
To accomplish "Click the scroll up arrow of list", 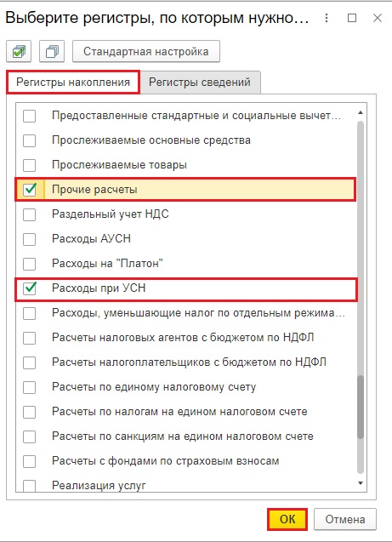I will [361, 112].
